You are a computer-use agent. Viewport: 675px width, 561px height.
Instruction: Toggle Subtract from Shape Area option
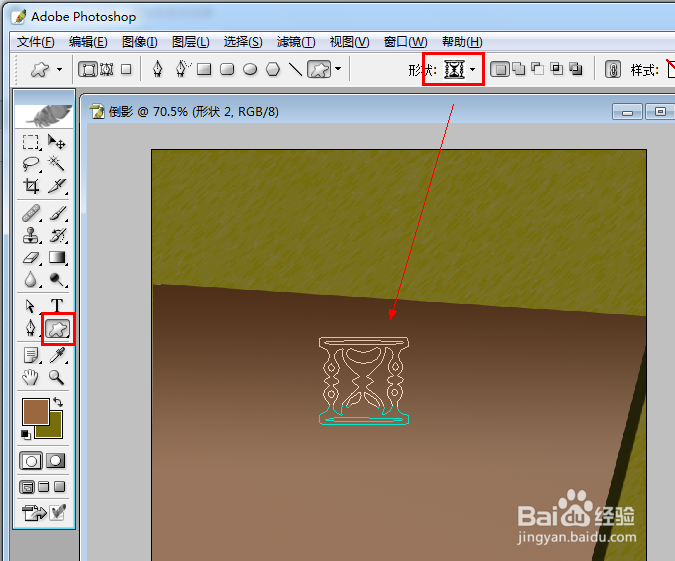coord(538,69)
